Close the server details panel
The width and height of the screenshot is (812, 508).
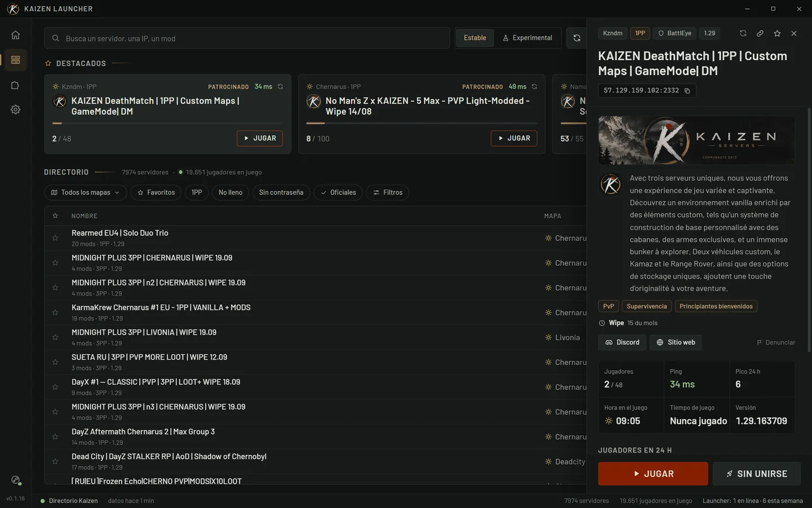794,33
